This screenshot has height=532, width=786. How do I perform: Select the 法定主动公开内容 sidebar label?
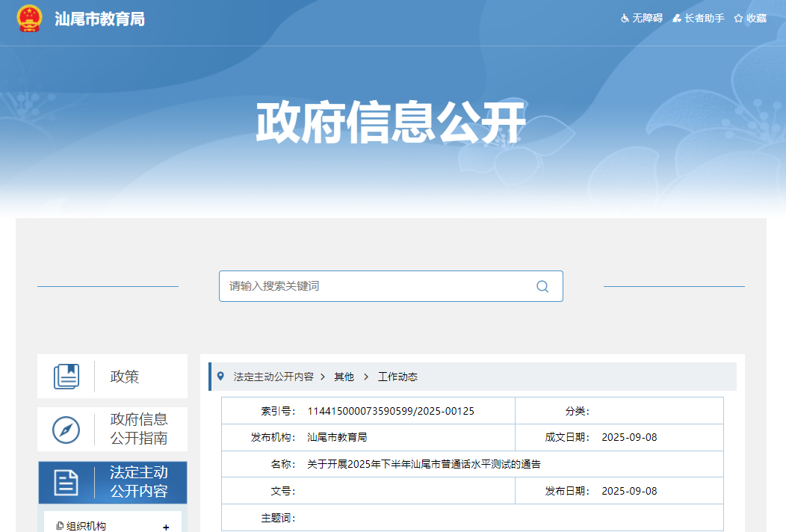[139, 482]
